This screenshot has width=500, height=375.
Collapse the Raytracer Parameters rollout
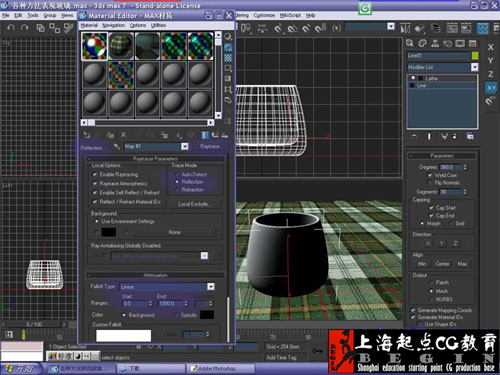156,159
